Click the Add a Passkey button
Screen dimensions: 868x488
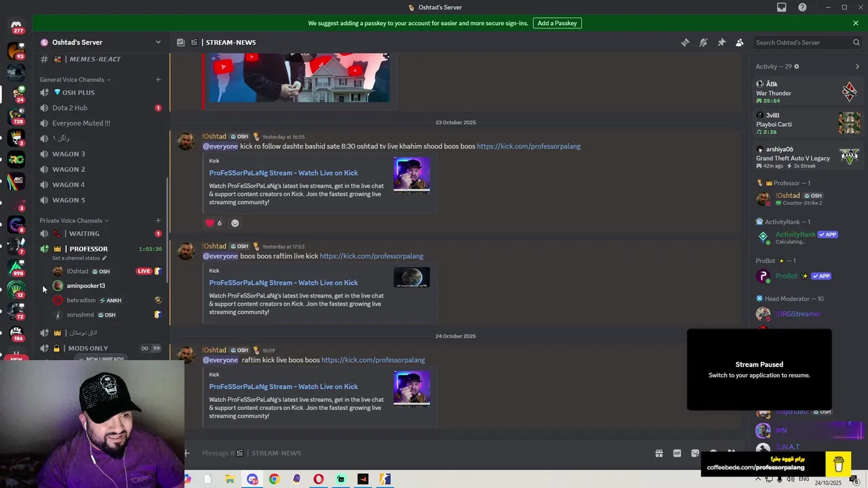pyautogui.click(x=557, y=23)
